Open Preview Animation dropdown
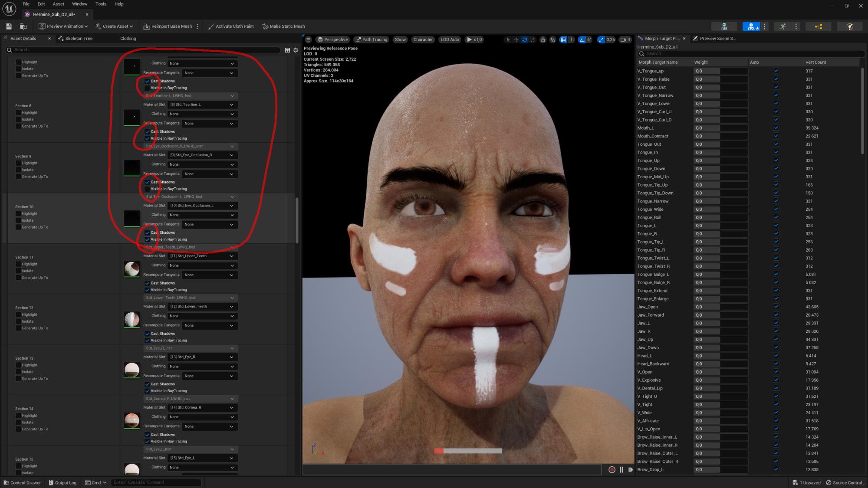Screen dimensions: 868x488 [x=63, y=26]
